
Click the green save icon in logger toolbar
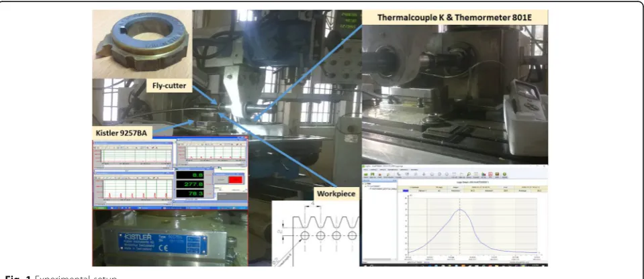(372, 174)
